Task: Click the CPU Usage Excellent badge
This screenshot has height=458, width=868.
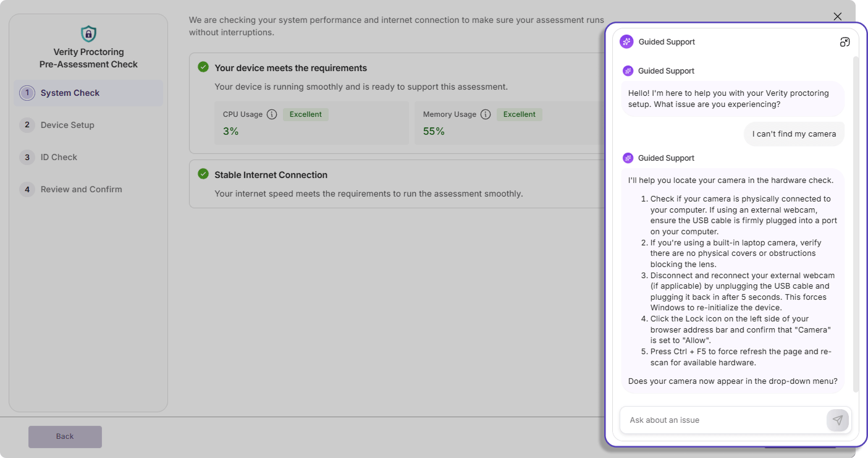Action: point(306,114)
